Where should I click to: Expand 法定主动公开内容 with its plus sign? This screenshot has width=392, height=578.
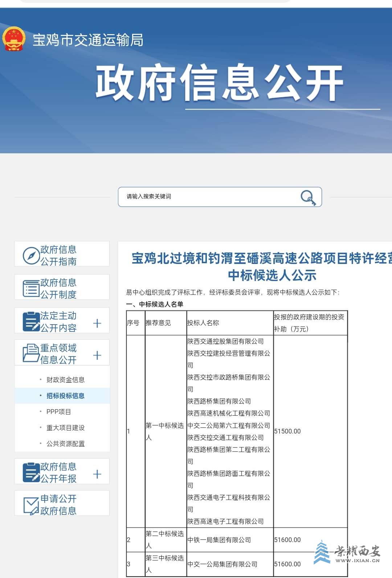(x=97, y=323)
